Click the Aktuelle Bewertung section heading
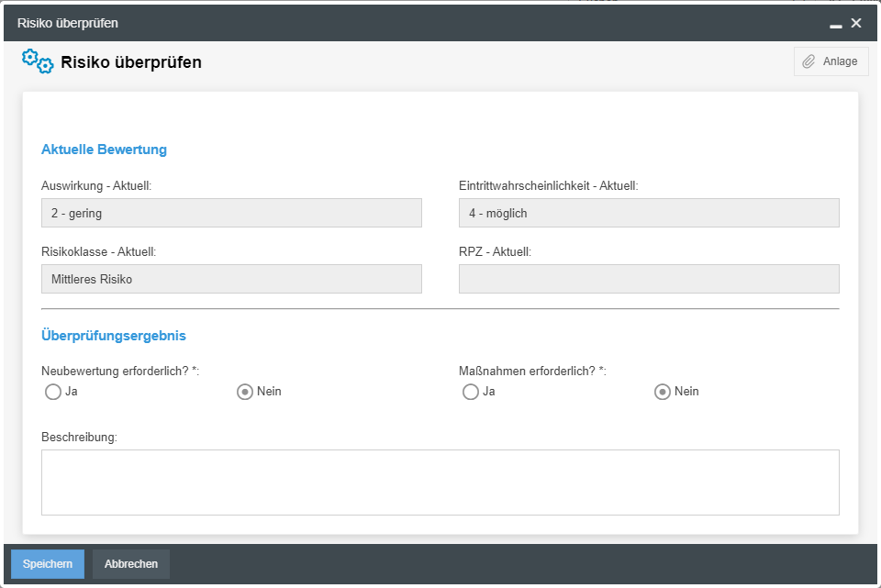The image size is (881, 588). click(104, 150)
